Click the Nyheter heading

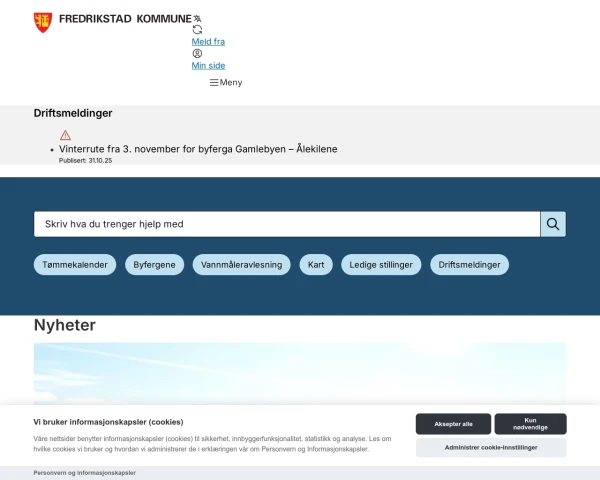[x=65, y=325]
